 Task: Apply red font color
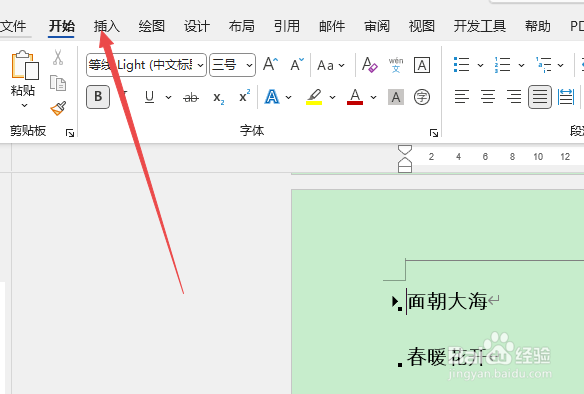pos(355,97)
